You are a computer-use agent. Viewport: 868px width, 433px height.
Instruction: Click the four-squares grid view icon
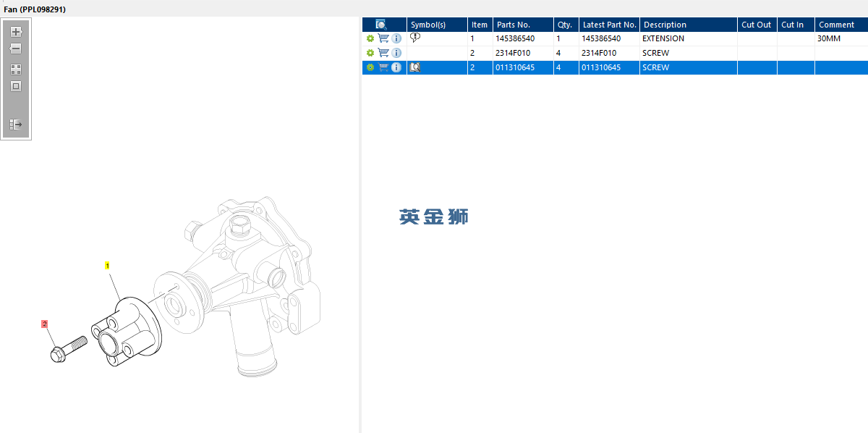tap(16, 70)
